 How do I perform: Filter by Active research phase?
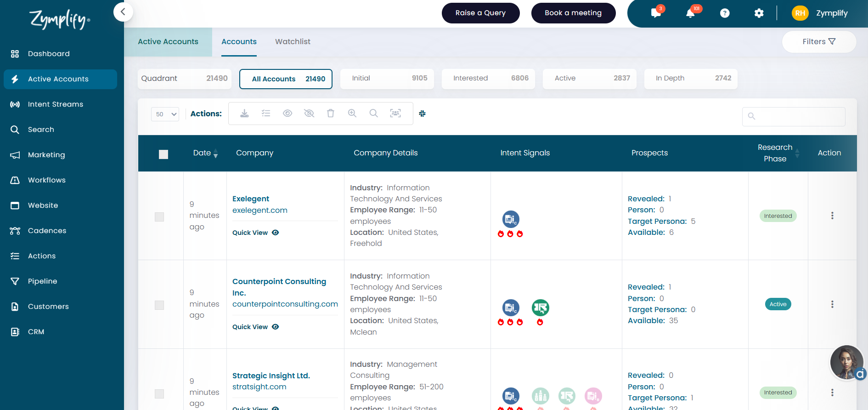point(590,79)
